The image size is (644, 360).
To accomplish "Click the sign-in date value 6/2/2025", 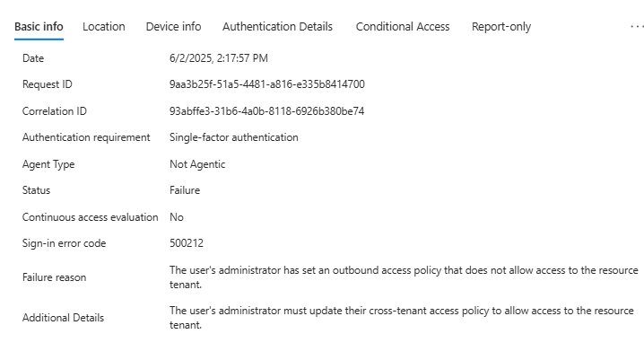I will tap(218, 58).
